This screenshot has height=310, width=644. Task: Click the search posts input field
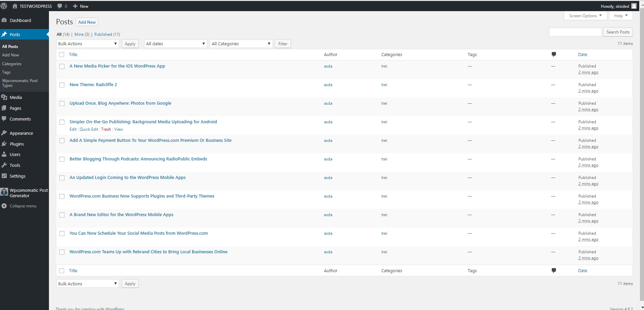(x=575, y=32)
